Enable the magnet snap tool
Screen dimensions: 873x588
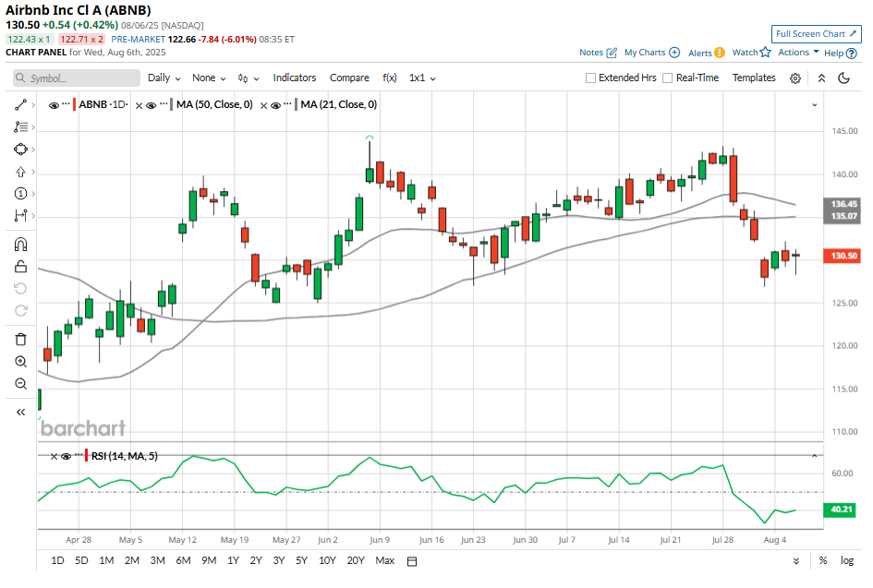20,245
